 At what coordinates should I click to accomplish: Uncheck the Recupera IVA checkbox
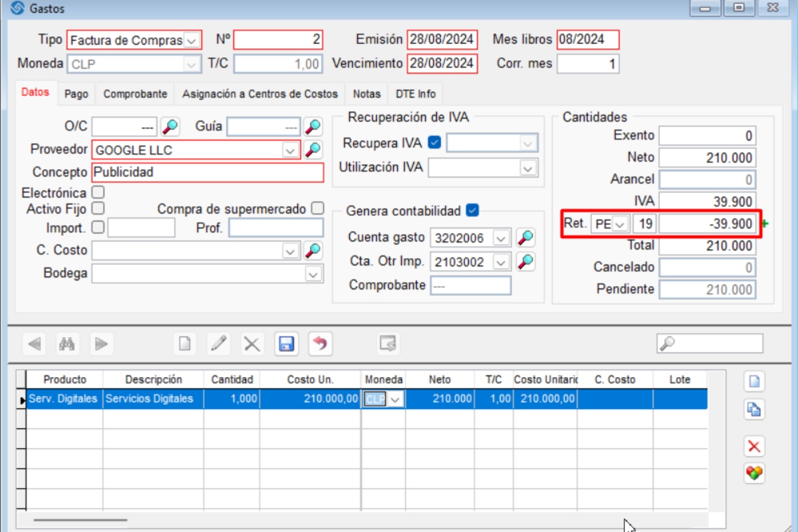coord(435,142)
